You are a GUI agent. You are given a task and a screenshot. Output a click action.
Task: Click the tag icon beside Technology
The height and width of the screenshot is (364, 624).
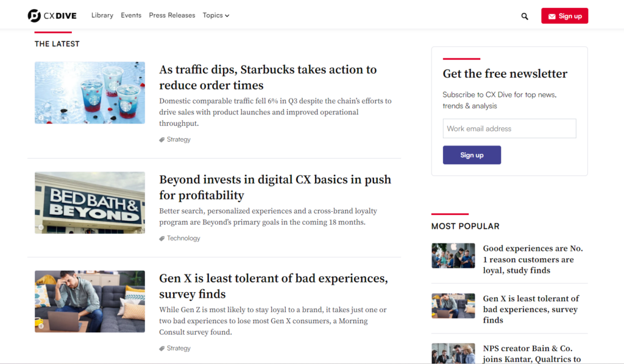[162, 239]
